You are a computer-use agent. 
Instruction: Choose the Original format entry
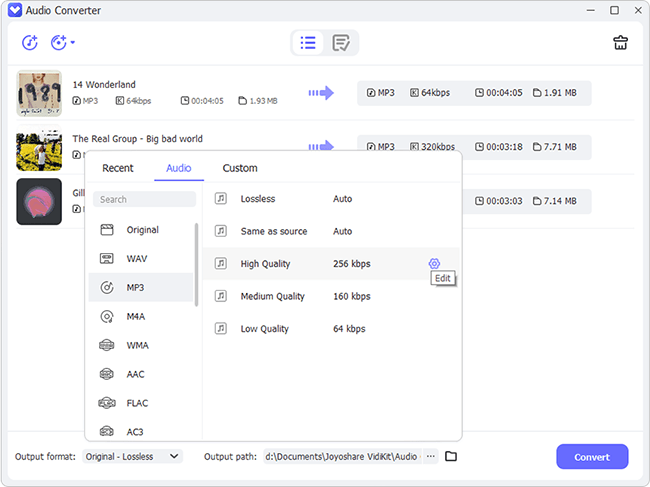coord(141,230)
